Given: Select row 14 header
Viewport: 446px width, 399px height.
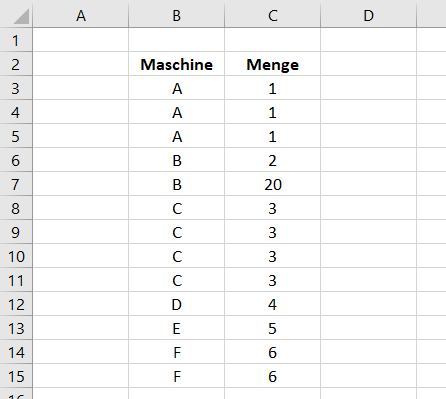Looking at the screenshot, I should coord(16,352).
